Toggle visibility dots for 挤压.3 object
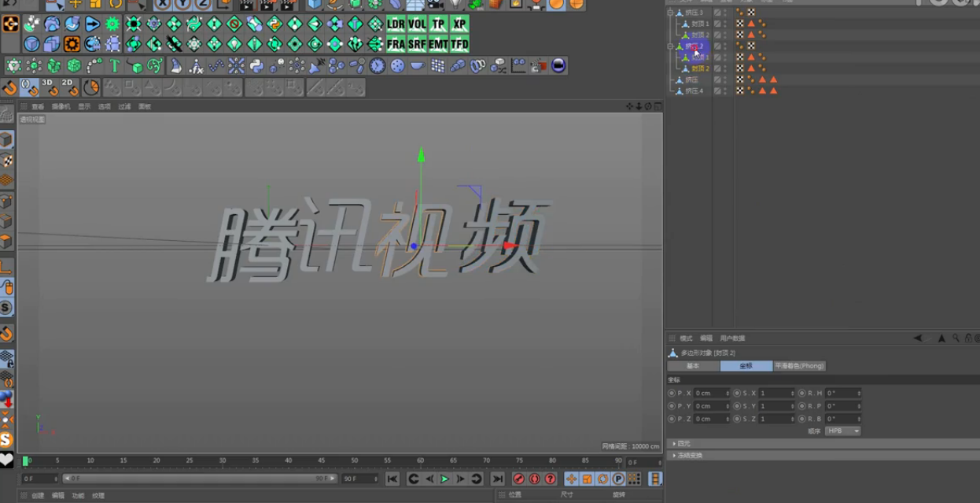Screen dimensions: 980x503 (x=725, y=13)
